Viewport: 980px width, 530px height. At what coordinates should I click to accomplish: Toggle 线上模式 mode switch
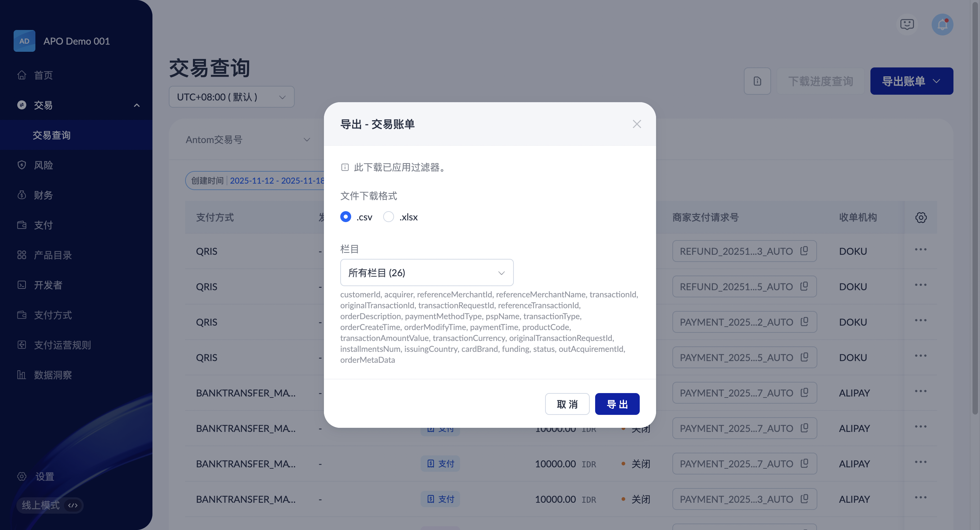[x=50, y=505]
